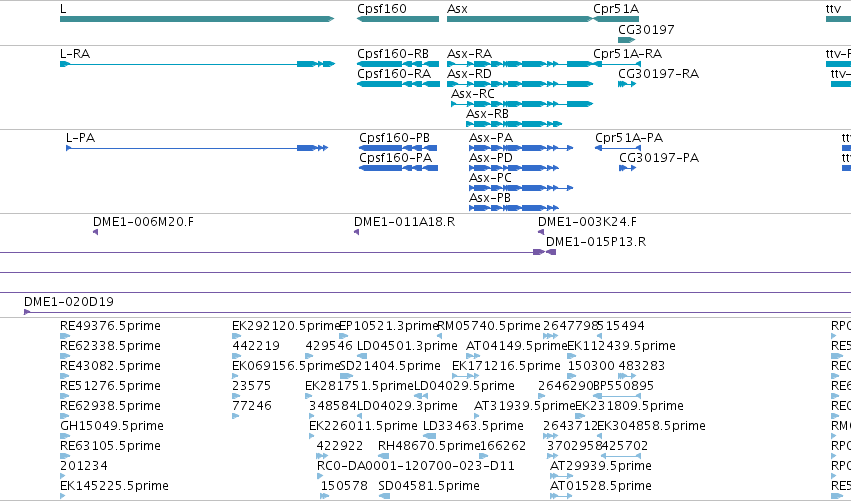Open the EK226011.5prime EST label

coord(363,426)
